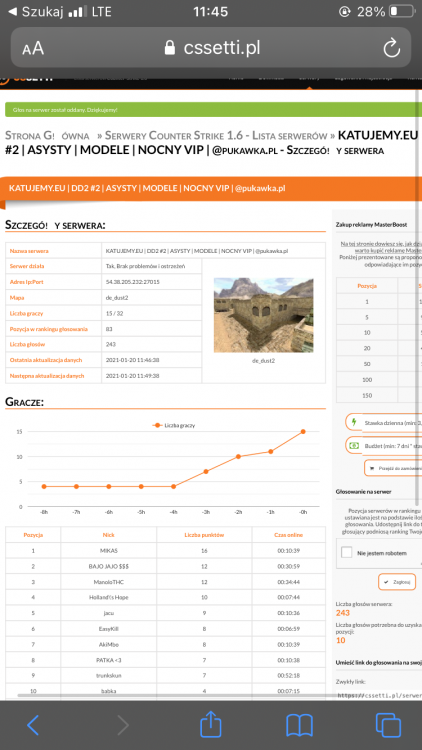422x750 pixels.
Task: Tap the cssetti.pl address bar
Action: tap(211, 47)
